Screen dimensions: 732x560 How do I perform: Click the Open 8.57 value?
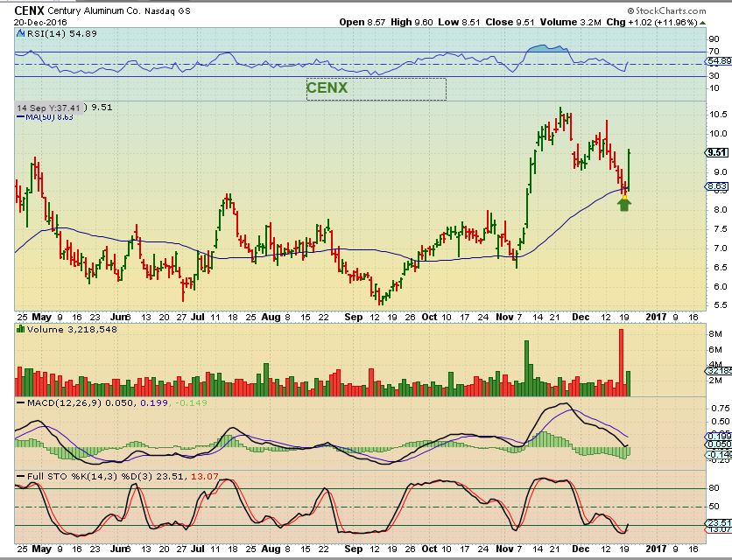tap(362, 22)
